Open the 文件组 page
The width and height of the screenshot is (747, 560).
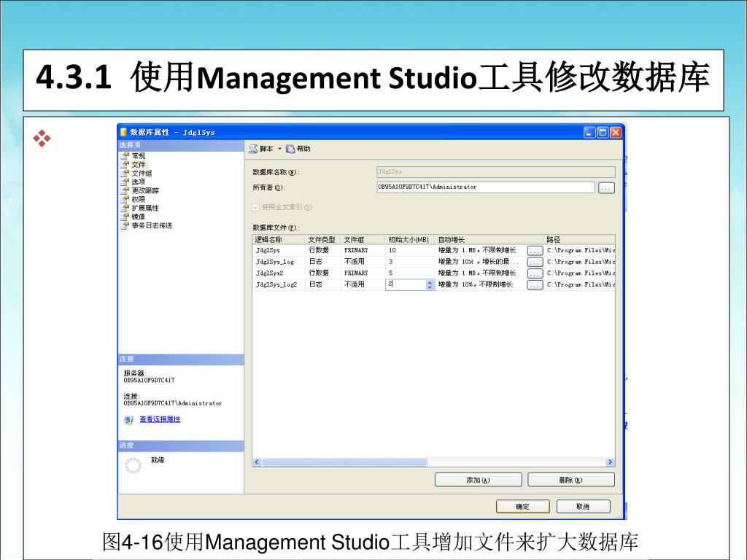(x=142, y=174)
